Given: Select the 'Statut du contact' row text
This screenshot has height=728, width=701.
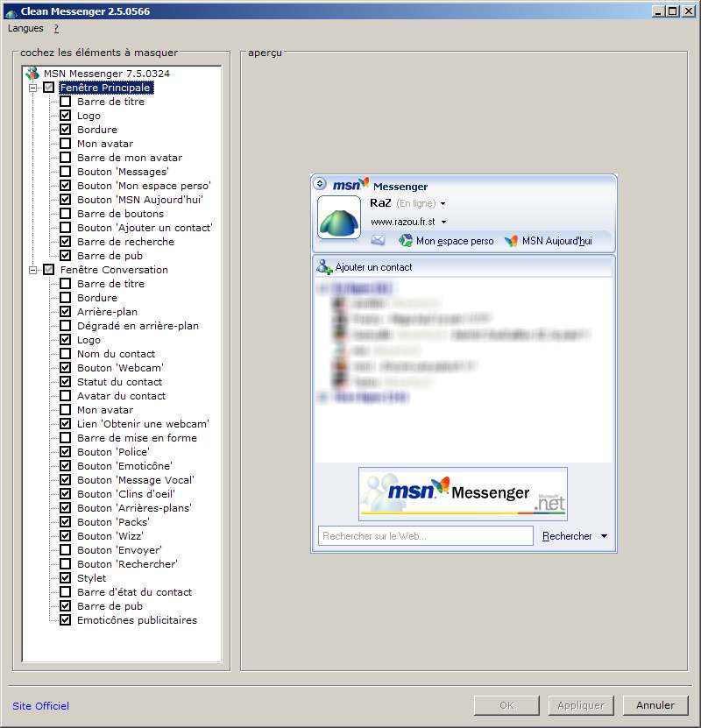Looking at the screenshot, I should (120, 382).
